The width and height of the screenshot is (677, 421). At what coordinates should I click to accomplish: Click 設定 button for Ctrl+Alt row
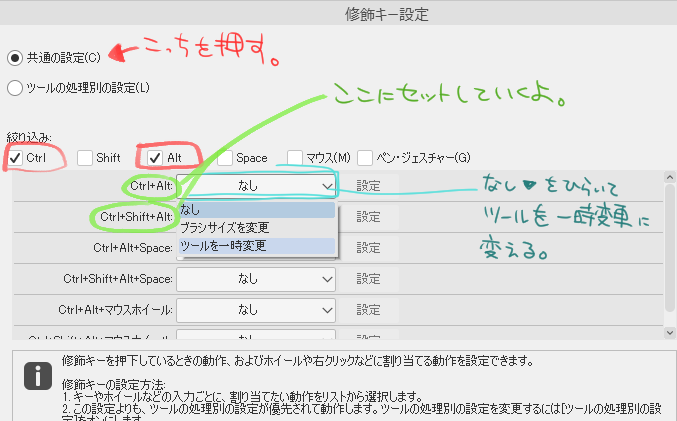368,186
